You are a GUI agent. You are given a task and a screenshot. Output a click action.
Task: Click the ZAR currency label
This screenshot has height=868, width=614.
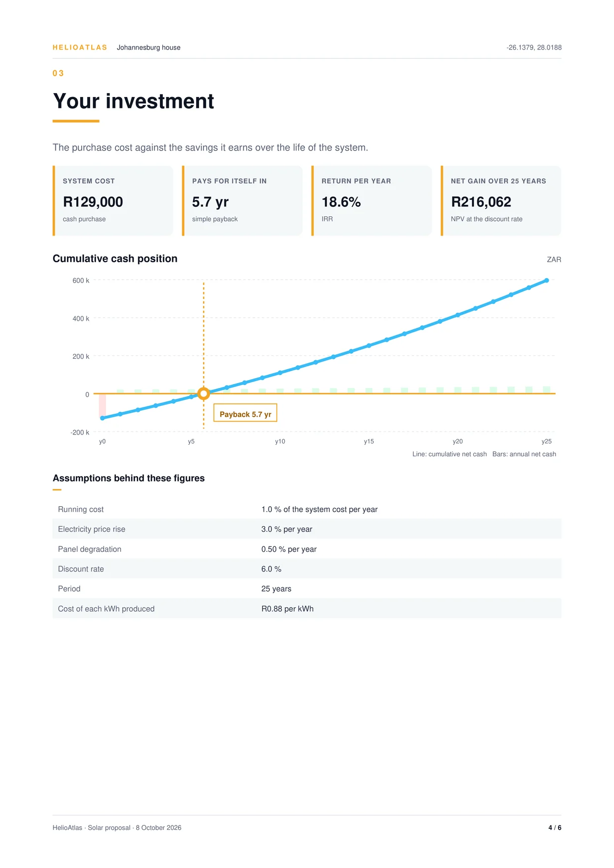[x=554, y=260]
